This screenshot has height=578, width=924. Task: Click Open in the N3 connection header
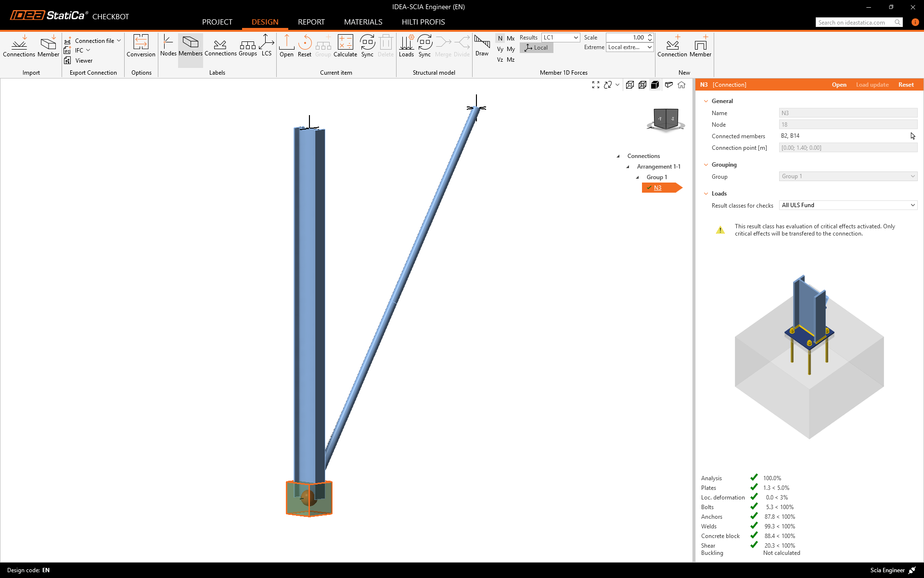point(839,85)
